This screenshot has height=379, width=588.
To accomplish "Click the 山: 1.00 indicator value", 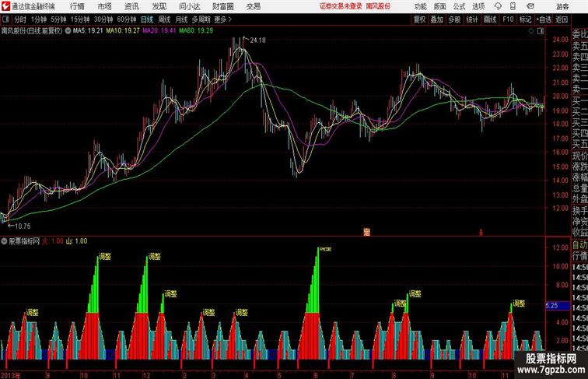I will point(76,241).
